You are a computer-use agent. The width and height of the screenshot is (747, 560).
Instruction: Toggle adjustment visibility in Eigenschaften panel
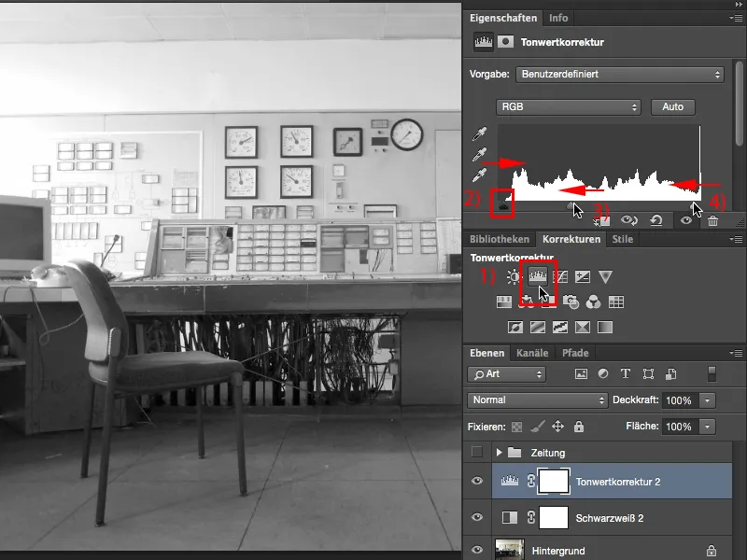(x=685, y=220)
